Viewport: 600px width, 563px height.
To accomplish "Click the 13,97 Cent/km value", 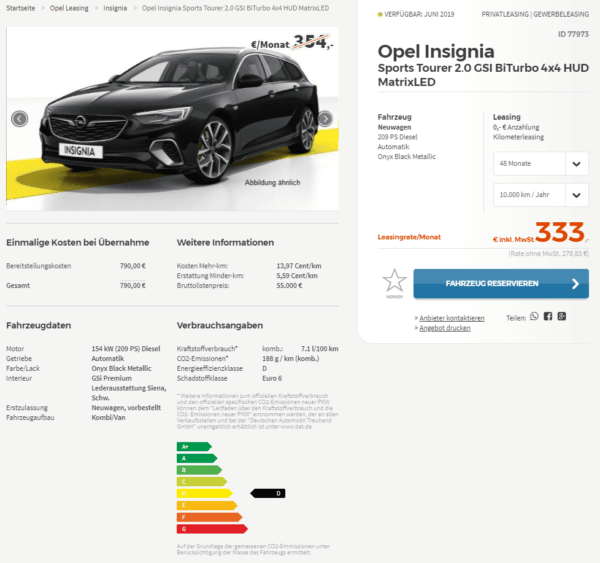I will [299, 266].
